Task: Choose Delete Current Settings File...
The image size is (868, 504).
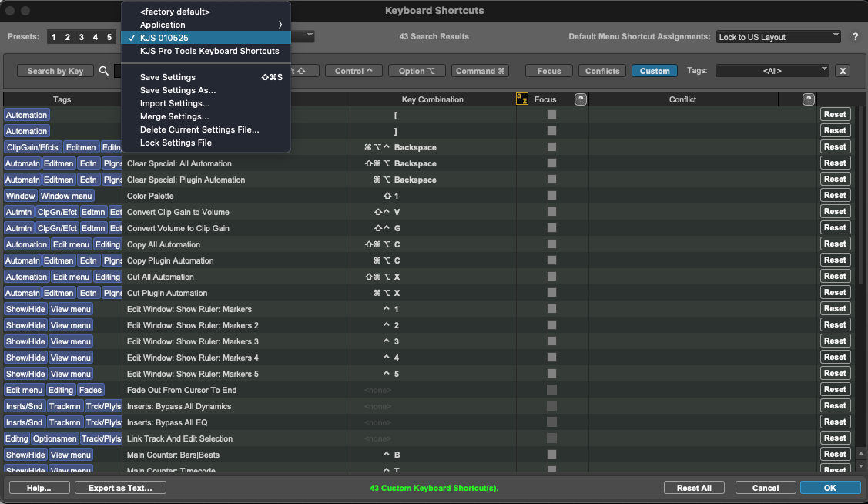Action: [206, 129]
